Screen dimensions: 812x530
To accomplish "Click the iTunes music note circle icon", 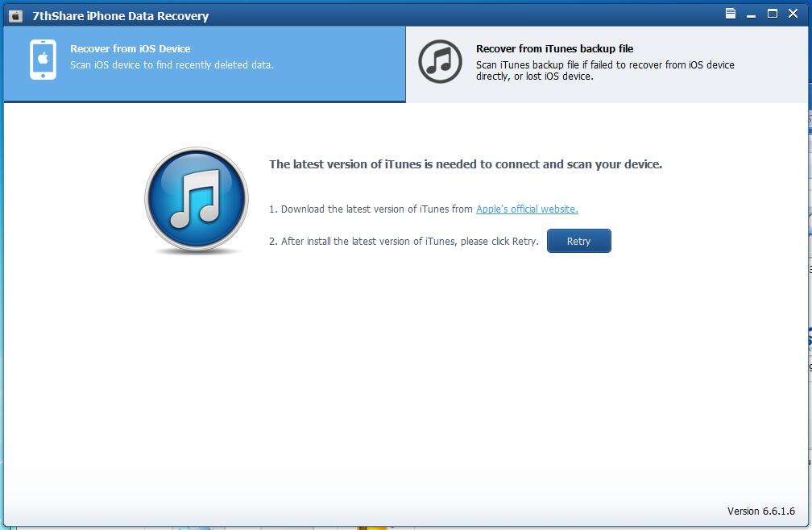I will pos(440,61).
